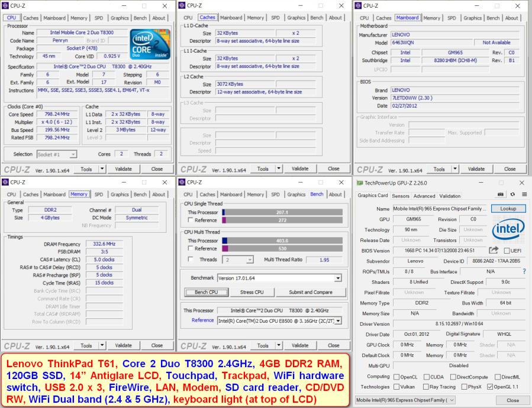
Task: Select Caches tab in the CPU-tab window
Action: coord(31,18)
